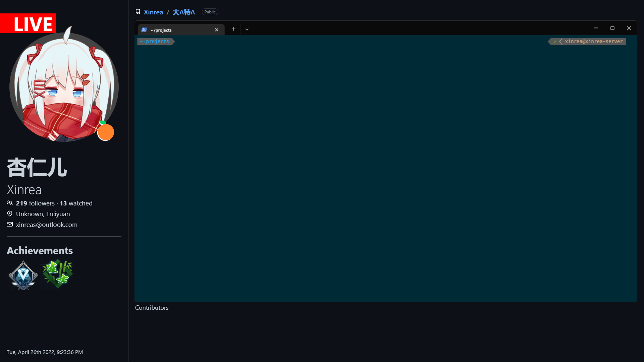Viewport: 644px width, 362px height.
Task: Click the repository icon beside Xinrea
Action: tap(138, 12)
